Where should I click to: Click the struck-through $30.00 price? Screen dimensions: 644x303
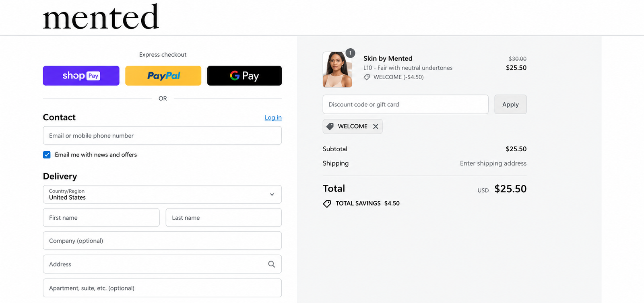point(518,59)
